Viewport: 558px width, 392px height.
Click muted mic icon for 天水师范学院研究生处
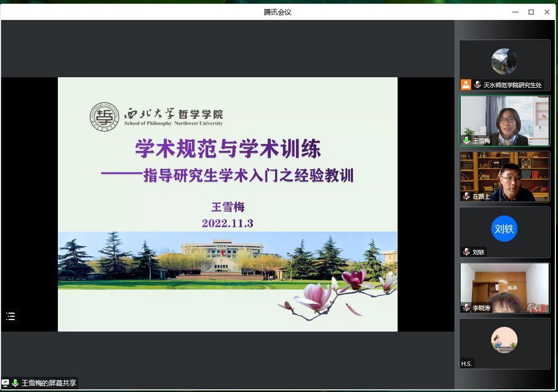478,85
